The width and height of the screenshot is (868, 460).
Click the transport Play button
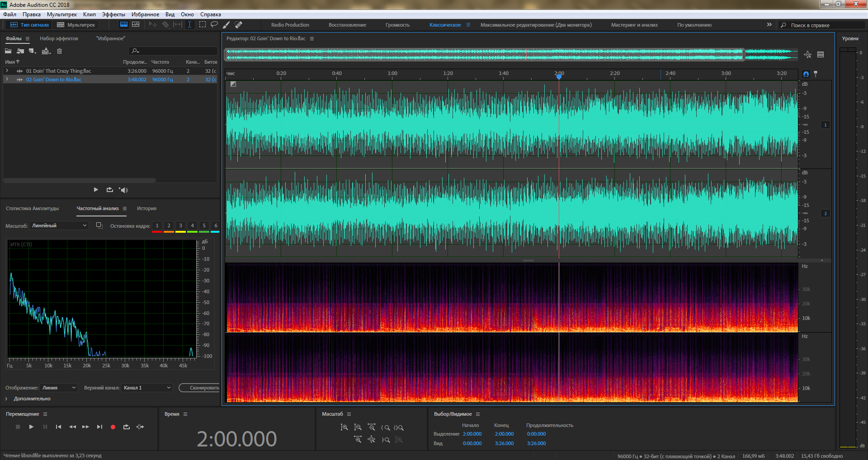(x=31, y=427)
